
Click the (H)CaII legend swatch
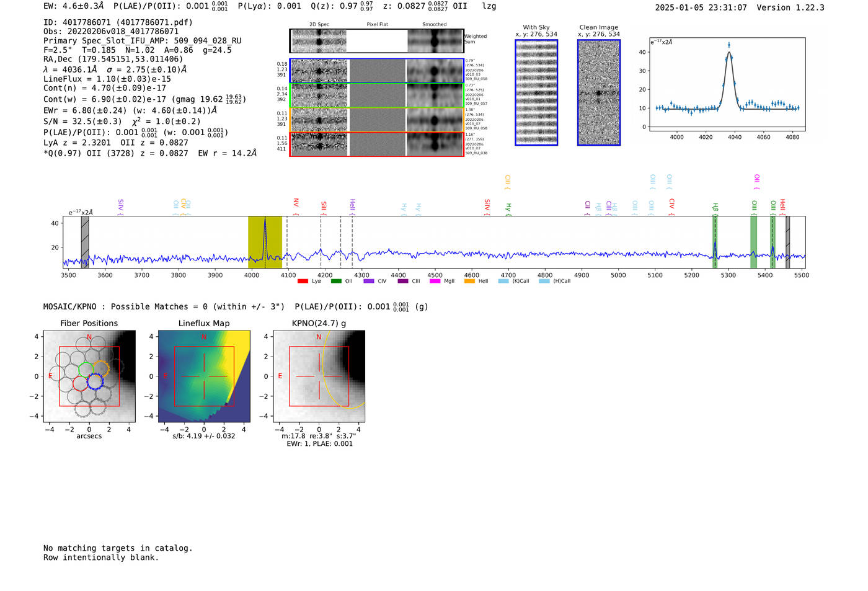pyautogui.click(x=544, y=281)
